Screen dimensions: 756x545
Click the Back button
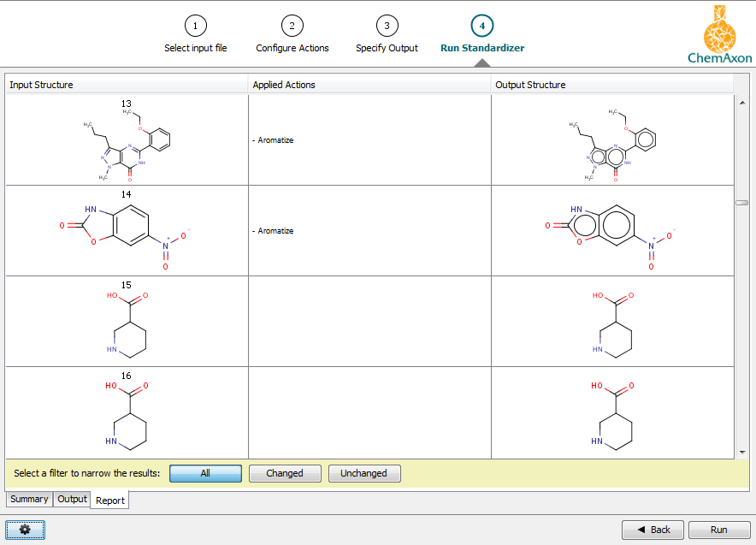click(x=653, y=529)
